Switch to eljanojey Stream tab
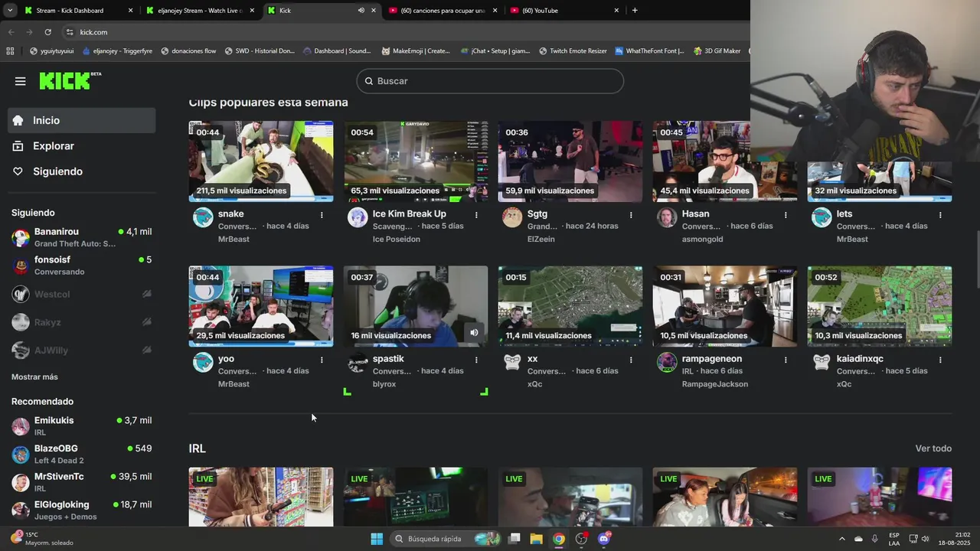The width and height of the screenshot is (980, 551). point(201,11)
